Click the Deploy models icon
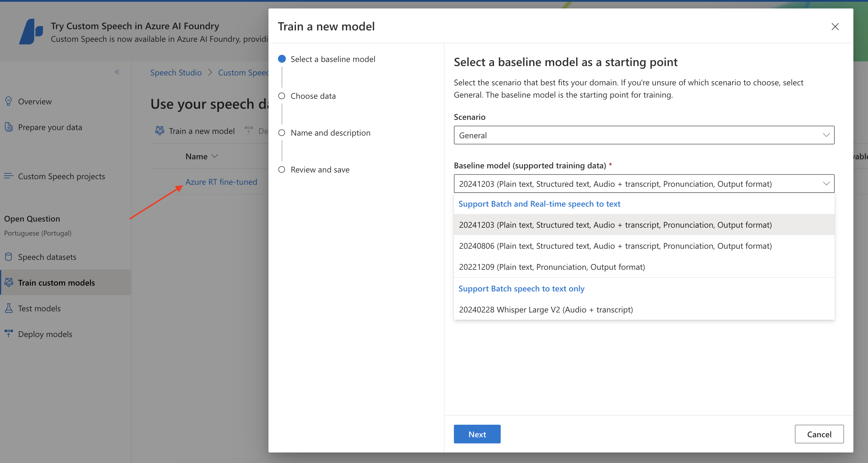868x463 pixels. (x=9, y=334)
